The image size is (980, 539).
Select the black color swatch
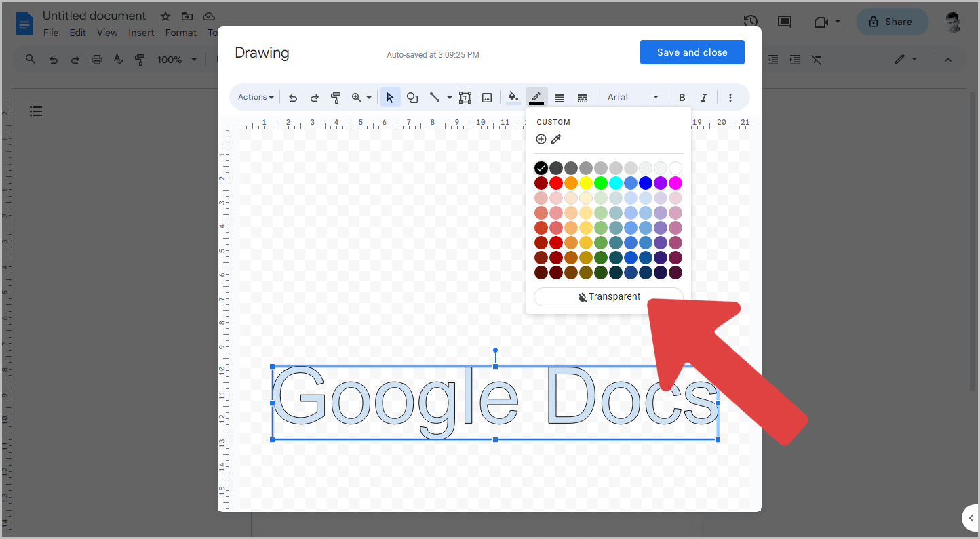pyautogui.click(x=541, y=168)
